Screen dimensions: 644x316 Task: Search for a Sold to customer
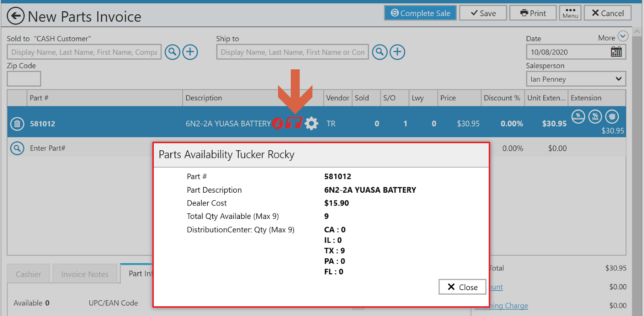tap(172, 52)
